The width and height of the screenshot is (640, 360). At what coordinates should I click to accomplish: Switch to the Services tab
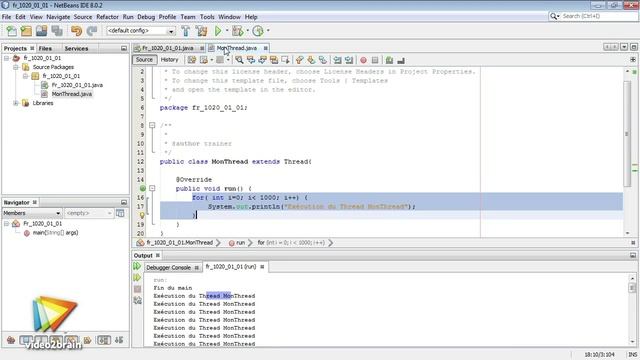click(76, 48)
